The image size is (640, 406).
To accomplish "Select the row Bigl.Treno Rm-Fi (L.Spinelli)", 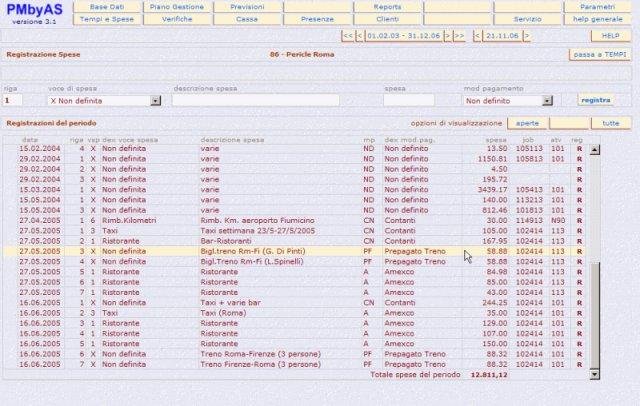I will pyautogui.click(x=294, y=262).
